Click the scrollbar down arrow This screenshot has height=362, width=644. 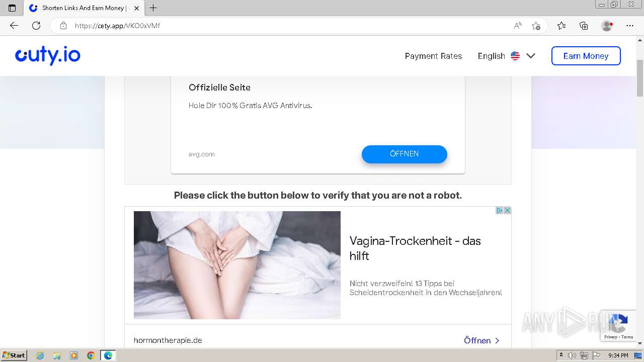(640, 343)
